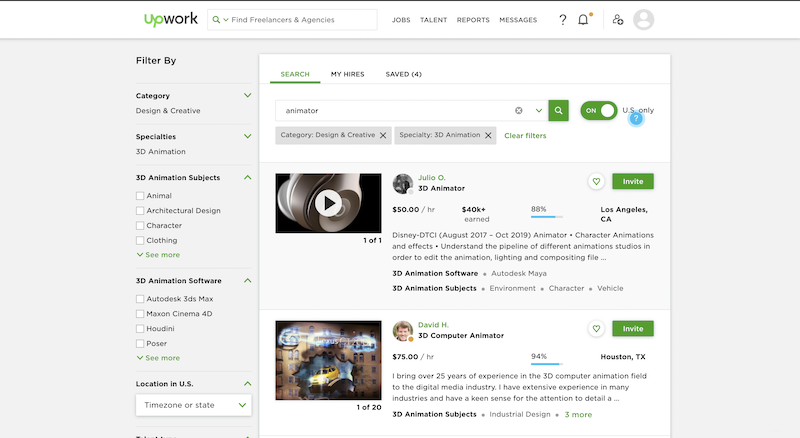Save Julio O. with heart icon
Image resolution: width=800 pixels, height=438 pixels.
pos(596,181)
